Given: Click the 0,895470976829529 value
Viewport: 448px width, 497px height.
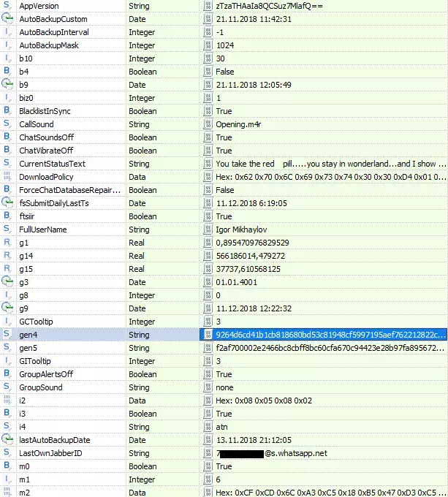Looking at the screenshot, I should click(253, 243).
